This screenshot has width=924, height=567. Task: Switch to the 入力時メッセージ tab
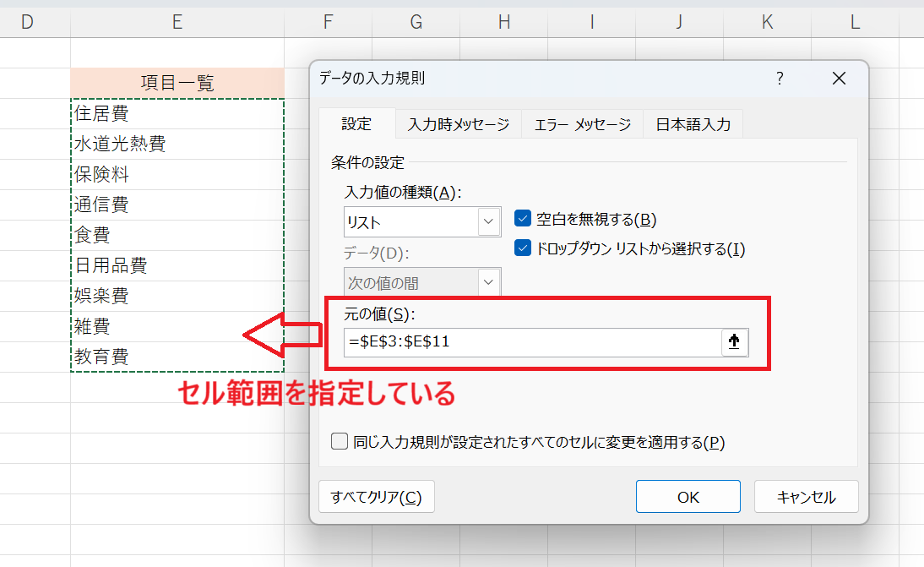[x=458, y=125]
